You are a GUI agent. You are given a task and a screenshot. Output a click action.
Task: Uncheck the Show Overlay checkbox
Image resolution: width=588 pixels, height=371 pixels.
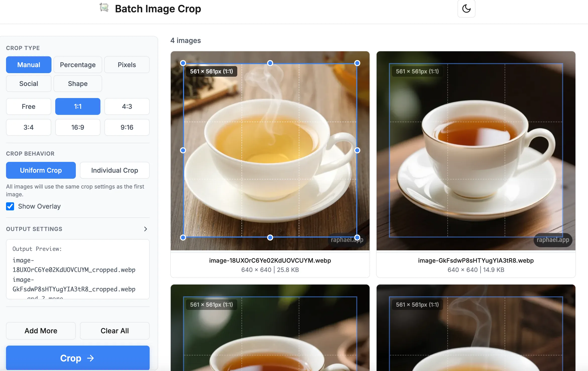point(10,206)
